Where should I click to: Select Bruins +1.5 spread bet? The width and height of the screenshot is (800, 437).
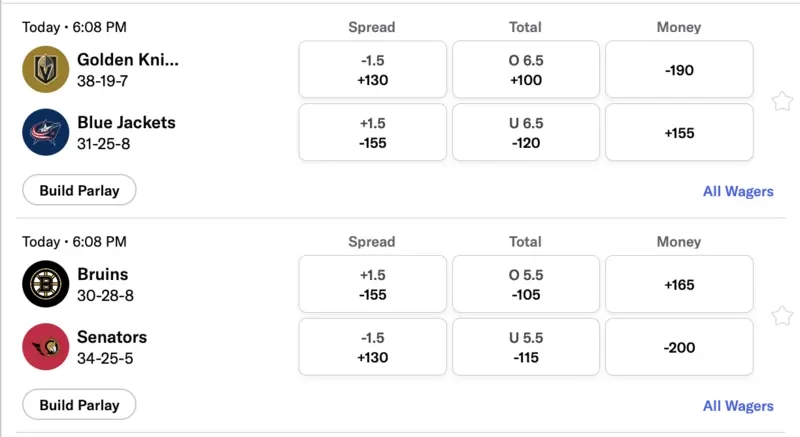click(372, 284)
